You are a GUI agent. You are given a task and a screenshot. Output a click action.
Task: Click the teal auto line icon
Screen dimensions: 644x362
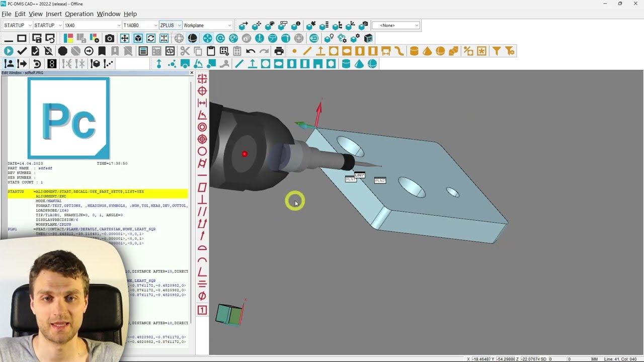(239, 64)
